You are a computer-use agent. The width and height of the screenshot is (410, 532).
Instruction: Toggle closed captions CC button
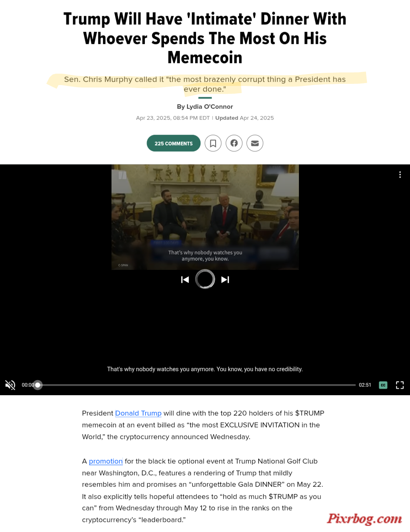(x=383, y=385)
